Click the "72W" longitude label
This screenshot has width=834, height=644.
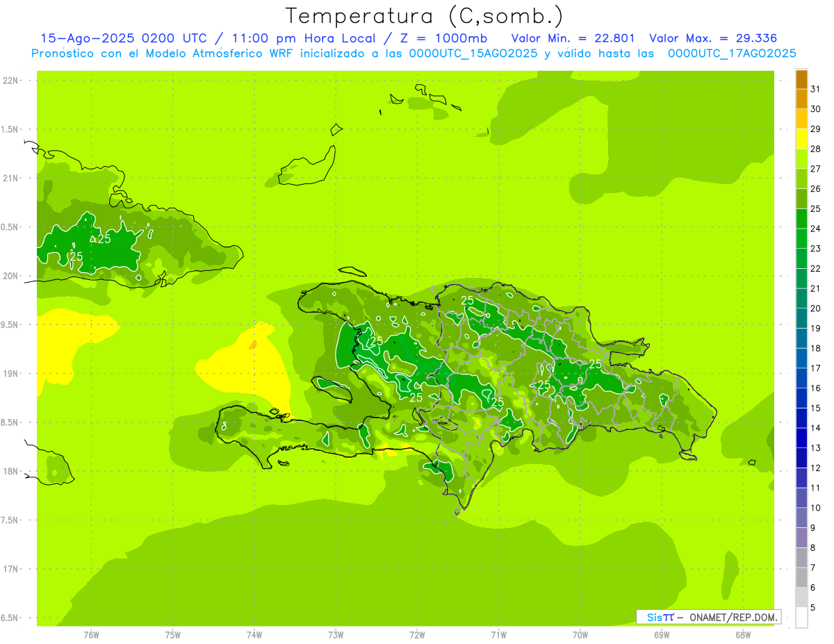tap(417, 635)
